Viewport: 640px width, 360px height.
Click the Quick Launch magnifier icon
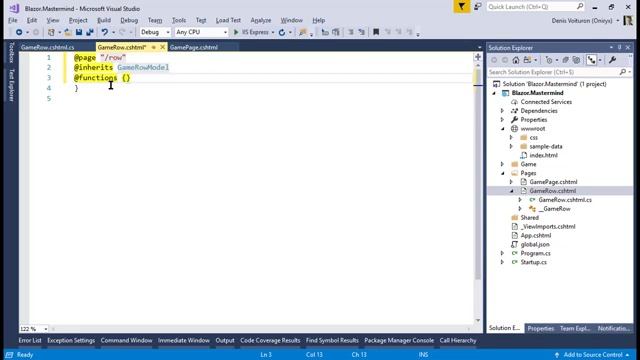[x=580, y=7]
